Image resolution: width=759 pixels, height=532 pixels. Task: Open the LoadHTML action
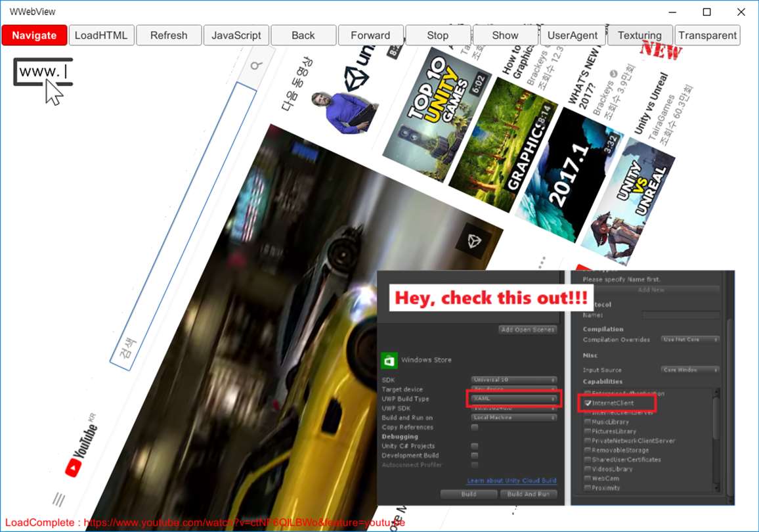click(x=101, y=35)
